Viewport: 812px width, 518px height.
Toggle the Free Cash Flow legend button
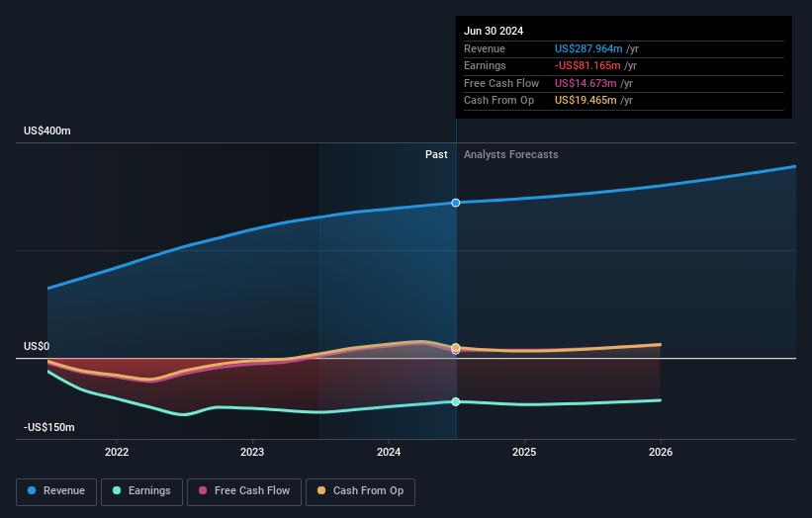pyautogui.click(x=244, y=491)
